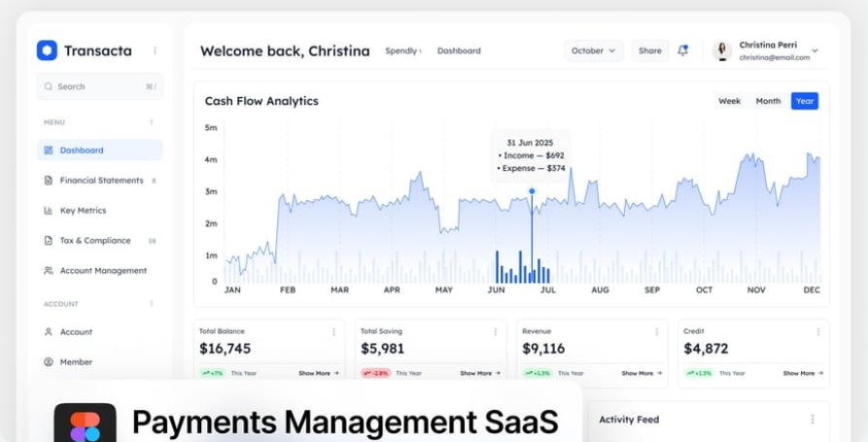The image size is (868, 442).
Task: Click the Financial Statements document icon
Action: [x=49, y=181]
